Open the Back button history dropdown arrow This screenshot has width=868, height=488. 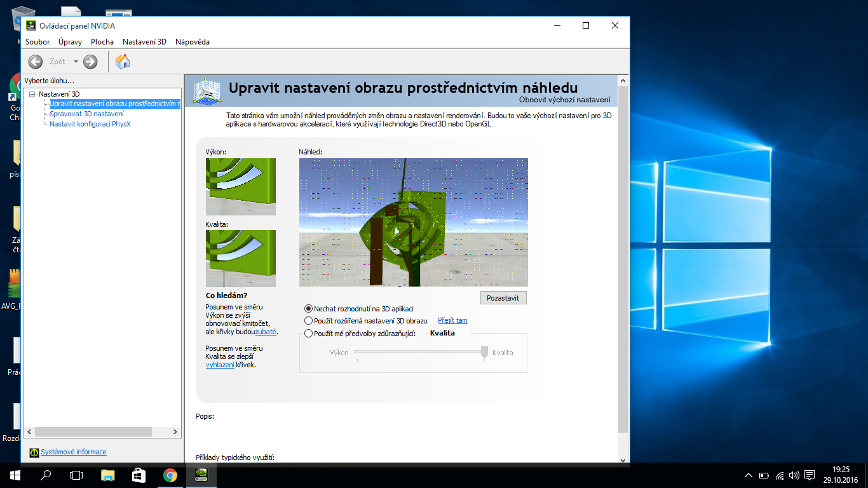click(76, 62)
